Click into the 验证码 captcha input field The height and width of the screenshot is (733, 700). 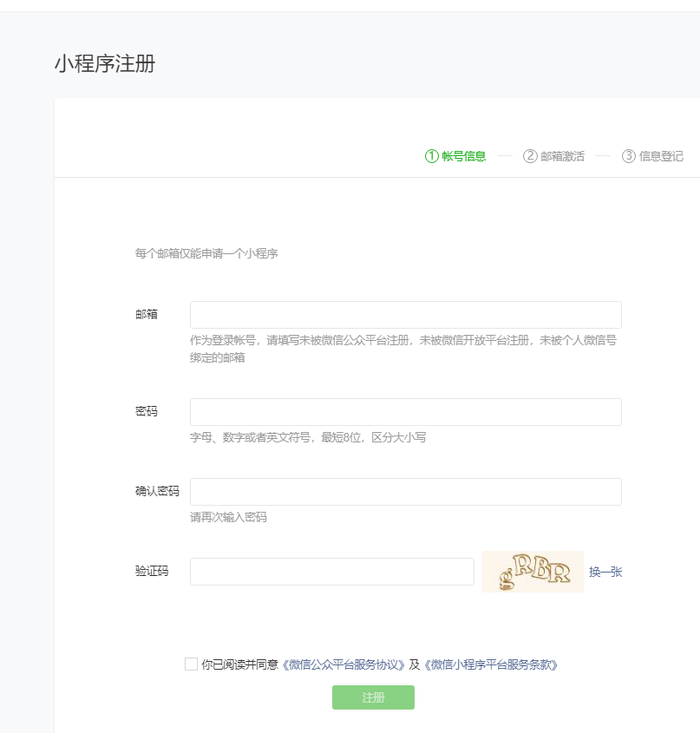click(332, 572)
